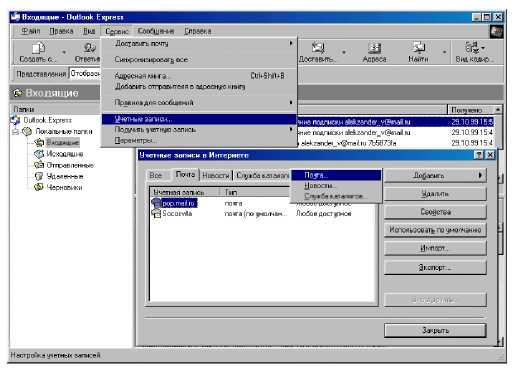522x377 pixels.
Task: Open the Представления combo box
Action: point(85,74)
